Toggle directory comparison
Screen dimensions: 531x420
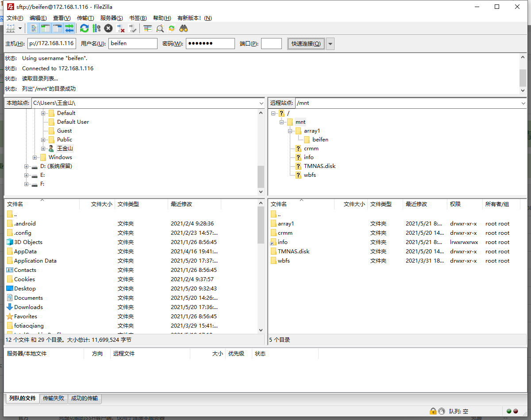160,28
